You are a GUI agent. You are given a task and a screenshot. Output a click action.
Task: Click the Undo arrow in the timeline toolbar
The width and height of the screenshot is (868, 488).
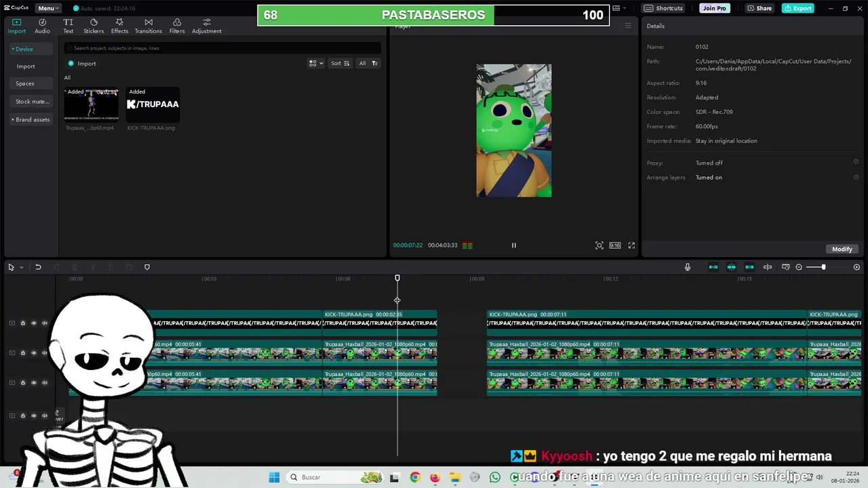click(38, 267)
